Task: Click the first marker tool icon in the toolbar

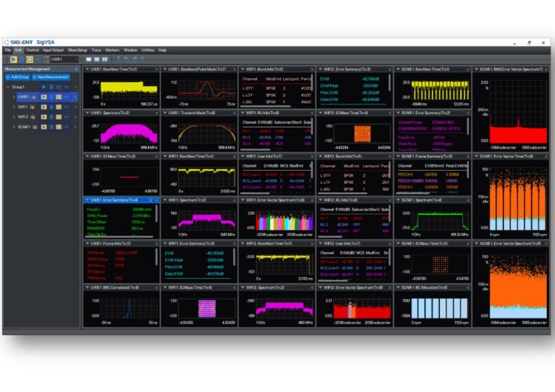Action: click(x=119, y=59)
